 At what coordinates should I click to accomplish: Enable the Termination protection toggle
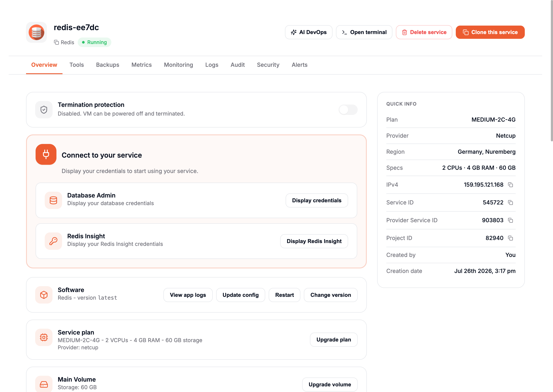pyautogui.click(x=348, y=109)
